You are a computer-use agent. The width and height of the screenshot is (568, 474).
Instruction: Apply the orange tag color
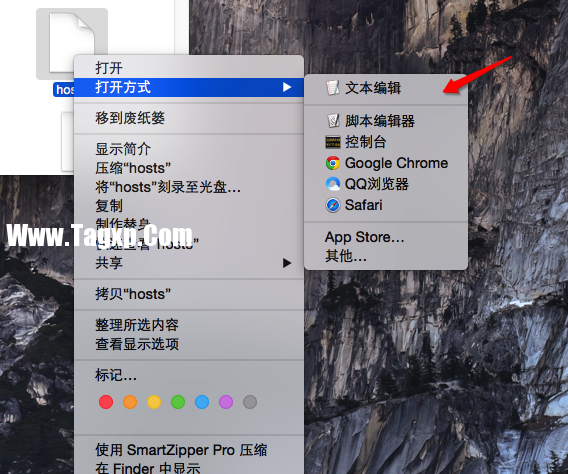pyautogui.click(x=130, y=402)
